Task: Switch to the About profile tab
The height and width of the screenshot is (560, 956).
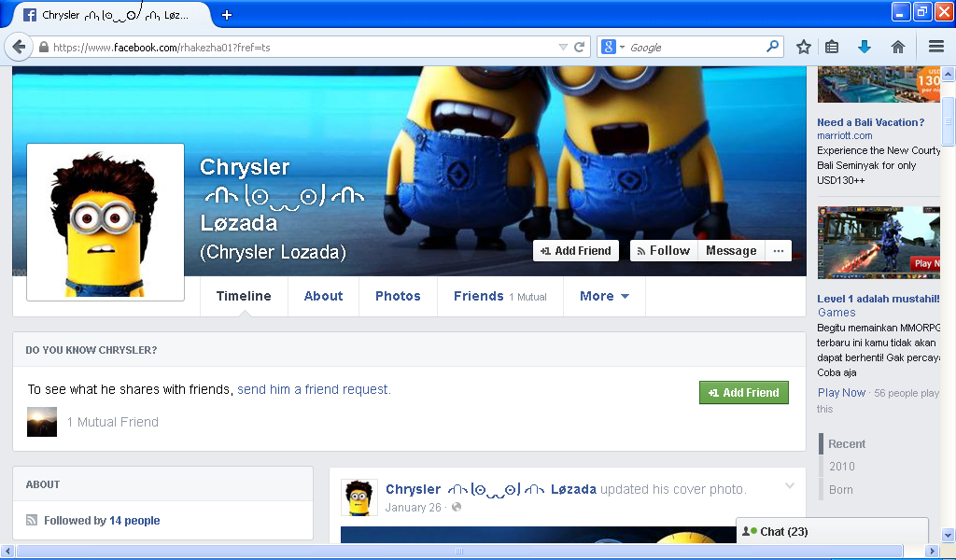Action: point(323,296)
